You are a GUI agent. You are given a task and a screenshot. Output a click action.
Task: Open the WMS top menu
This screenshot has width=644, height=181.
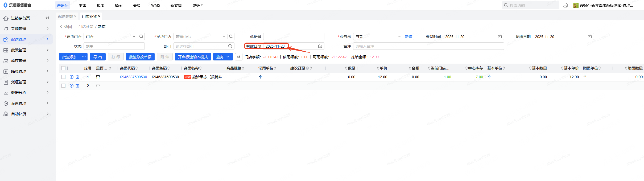coord(156,5)
